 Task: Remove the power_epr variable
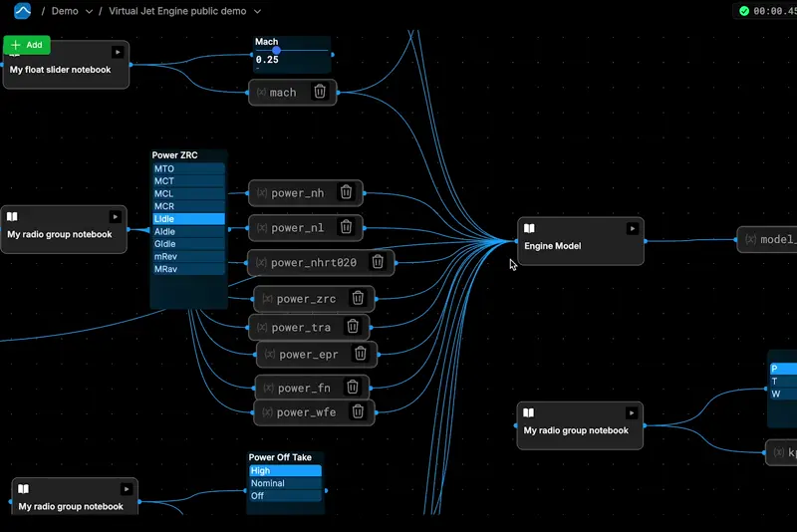pyautogui.click(x=361, y=353)
